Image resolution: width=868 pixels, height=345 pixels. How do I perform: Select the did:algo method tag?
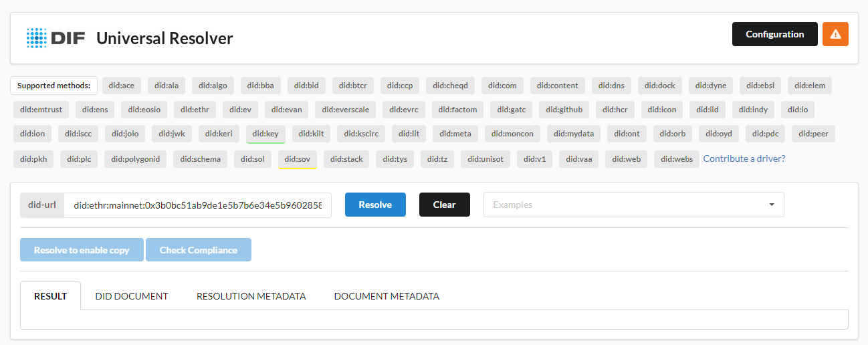[x=213, y=86]
